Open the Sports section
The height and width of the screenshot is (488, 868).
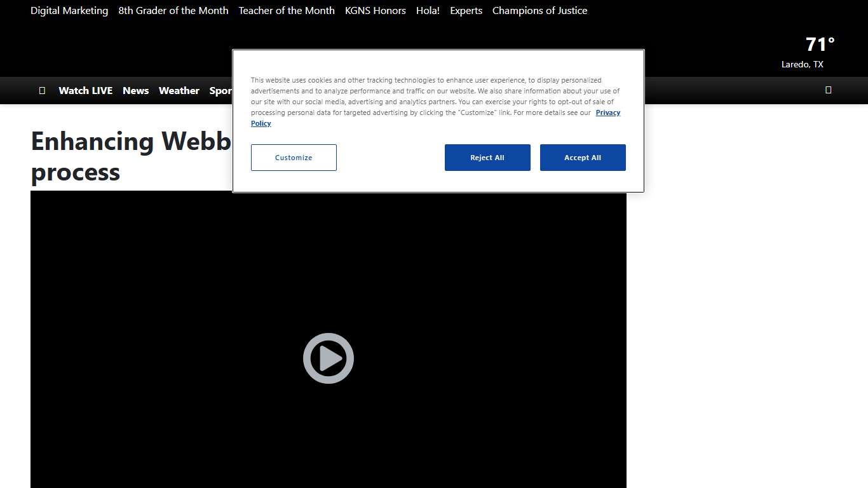222,90
